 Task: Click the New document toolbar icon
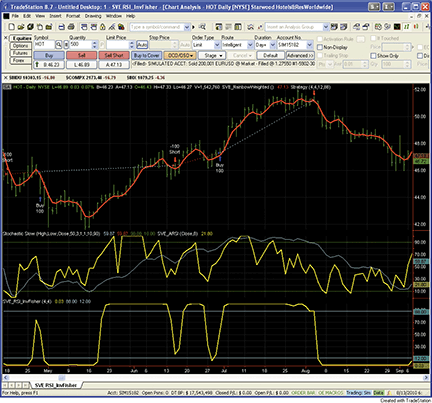(x=11, y=27)
